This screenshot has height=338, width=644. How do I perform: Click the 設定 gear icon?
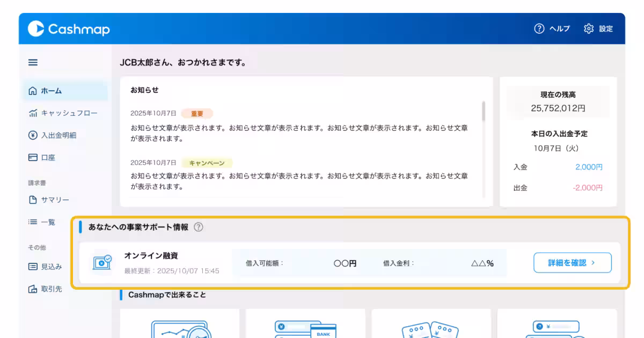pyautogui.click(x=588, y=29)
